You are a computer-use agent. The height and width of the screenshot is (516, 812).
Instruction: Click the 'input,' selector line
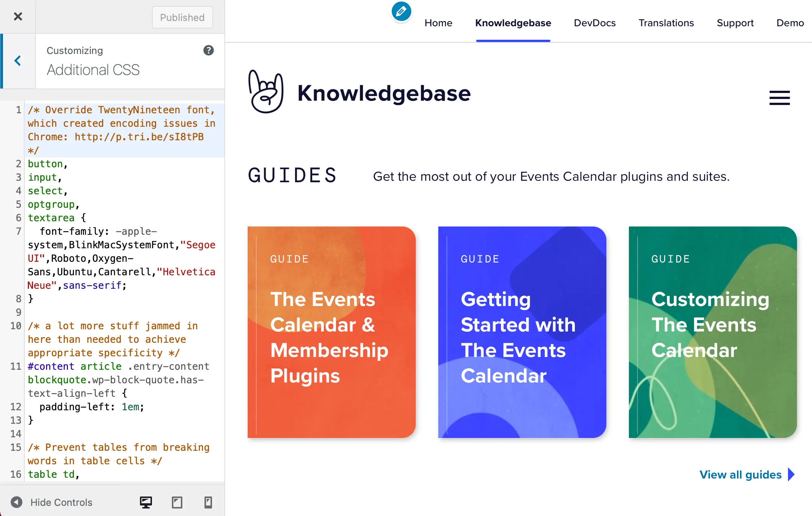click(x=125, y=177)
